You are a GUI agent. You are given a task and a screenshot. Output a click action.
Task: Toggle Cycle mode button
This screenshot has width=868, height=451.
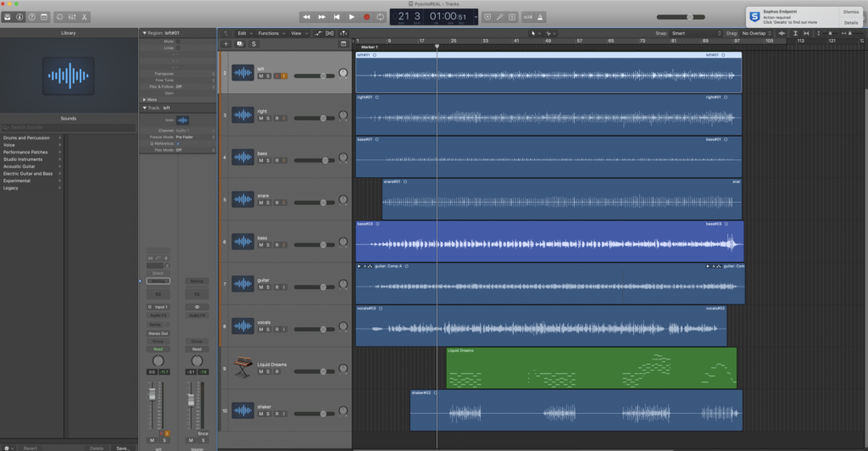coord(381,17)
